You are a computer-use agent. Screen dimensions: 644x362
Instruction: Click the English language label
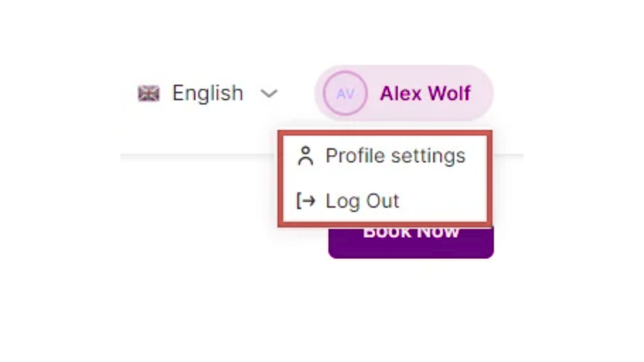207,94
